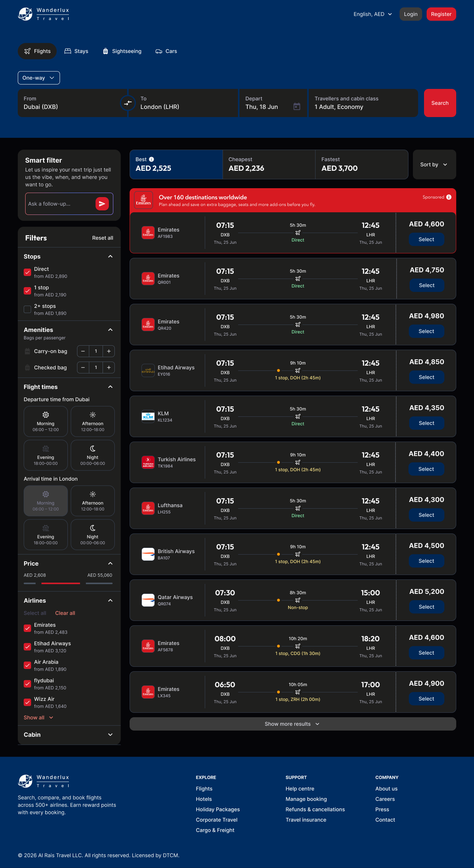The height and width of the screenshot is (868, 474).
Task: Switch to the Flights tab
Action: (x=37, y=51)
